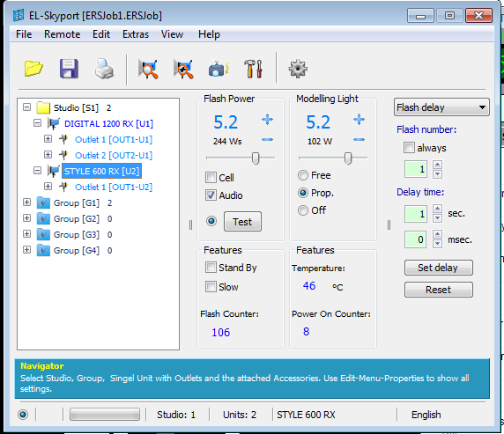Click the Delay time sec. input field

(416, 214)
